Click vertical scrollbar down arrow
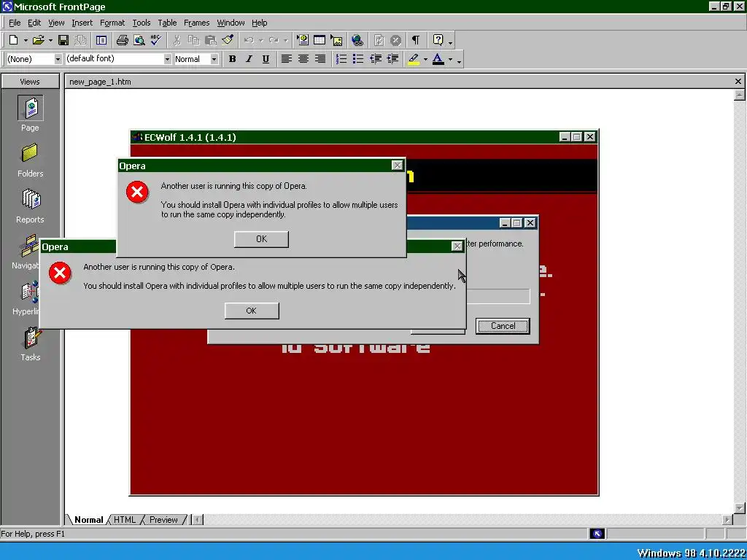This screenshot has width=747, height=560. click(x=740, y=508)
